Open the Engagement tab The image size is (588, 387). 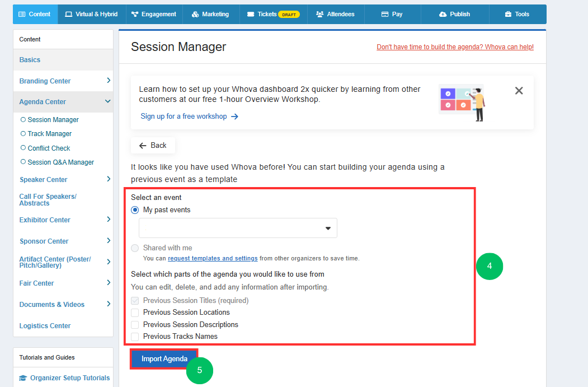(154, 14)
